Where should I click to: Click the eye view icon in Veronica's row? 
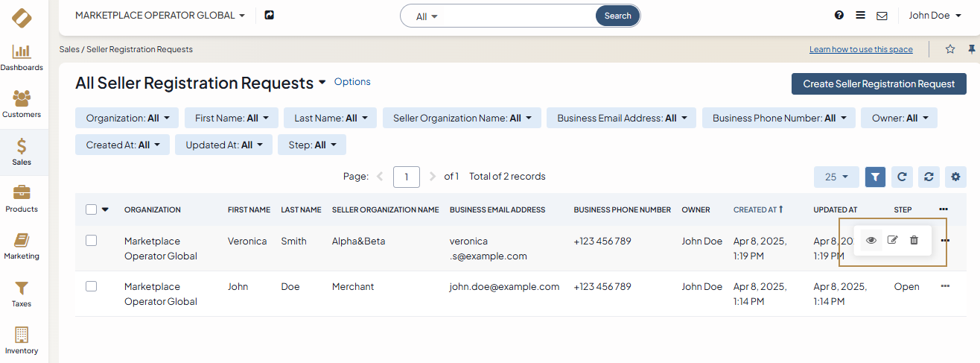pyautogui.click(x=871, y=240)
